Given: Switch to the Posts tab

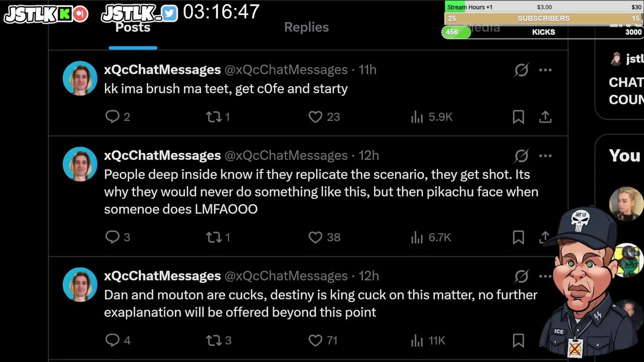Looking at the screenshot, I should (x=133, y=28).
